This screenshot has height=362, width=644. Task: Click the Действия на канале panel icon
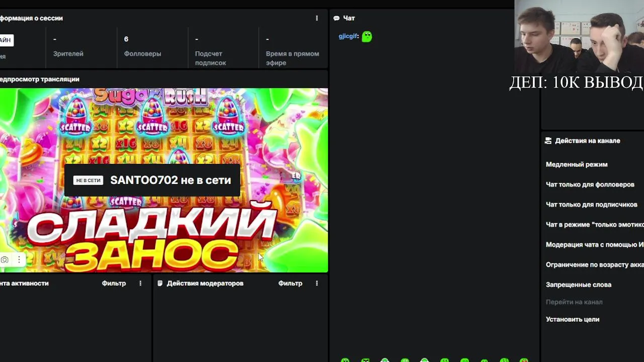[548, 141]
